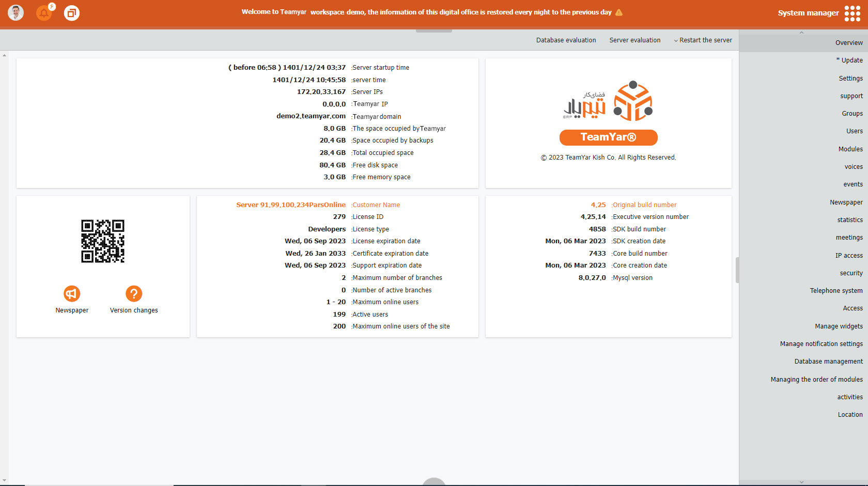This screenshot has height=486, width=868.
Task: Click Certificate expiration date Wed, 26 Jan 2033
Action: click(316, 254)
